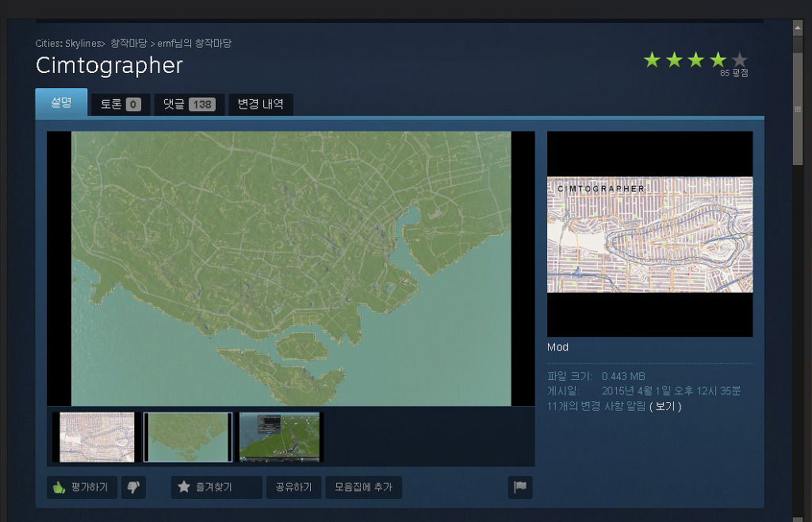The width and height of the screenshot is (812, 522).
Task: Add to favorites with 즐겨찾기 star button
Action: pyautogui.click(x=216, y=487)
